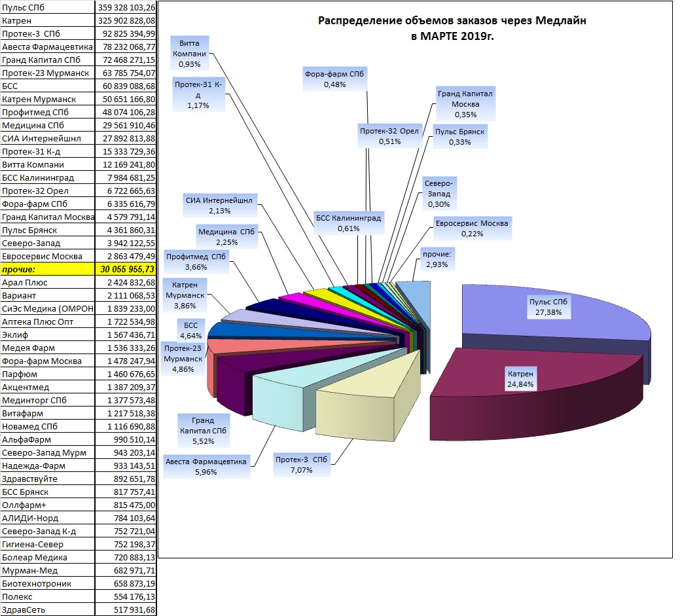Click the cell with value 325 902 828,08
The height and width of the screenshot is (616, 680).
(126, 20)
